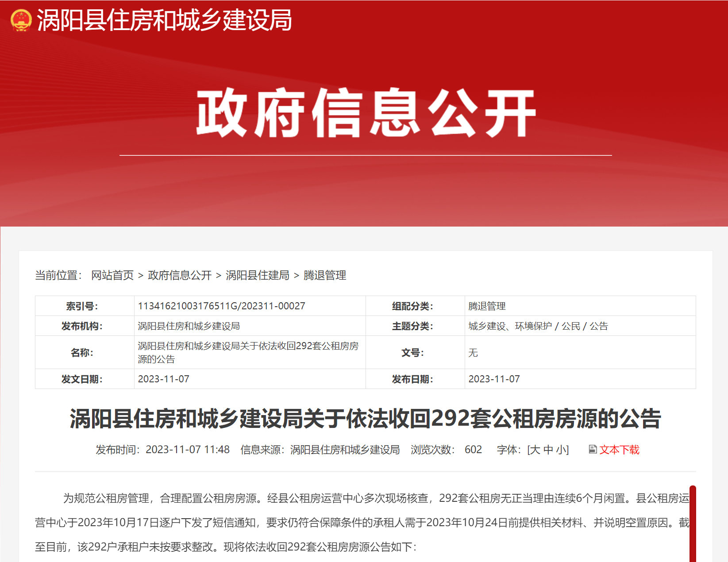This screenshot has width=728, height=562.
Task: Open 腾退管理 breadcrumb link
Action: (325, 275)
